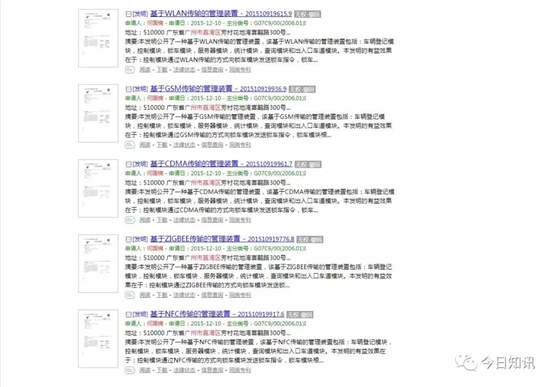553x387 pixels.
Task: Tick the checkbox before the WLAN patent title
Action: [x=129, y=14]
